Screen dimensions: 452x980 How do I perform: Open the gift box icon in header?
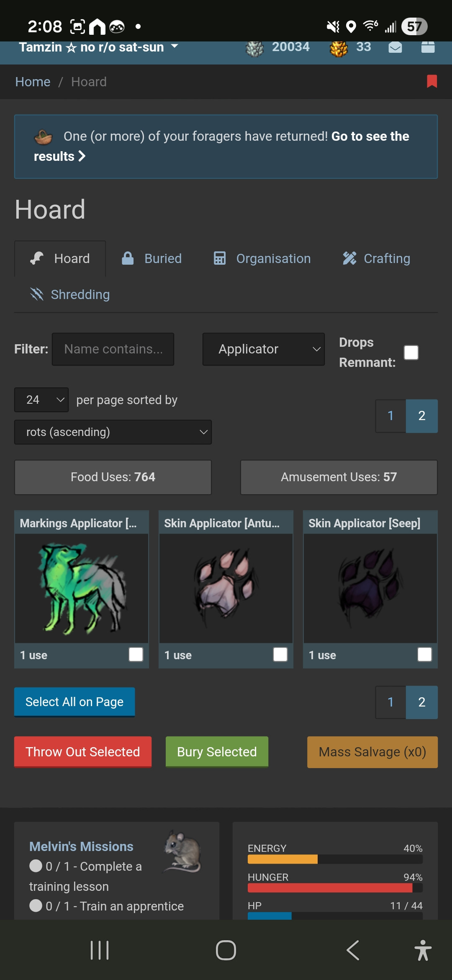(428, 47)
